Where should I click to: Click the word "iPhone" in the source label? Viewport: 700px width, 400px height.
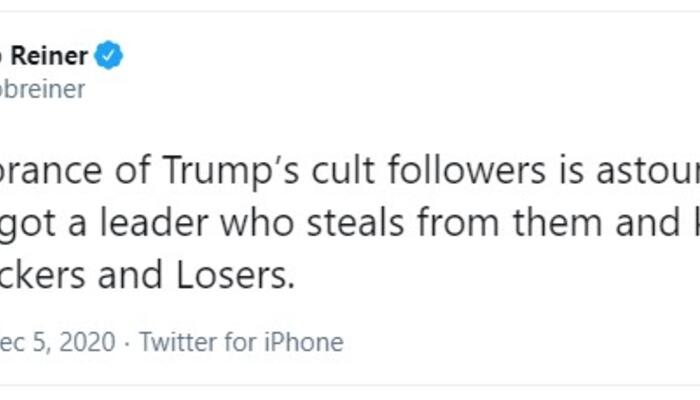[301, 343]
